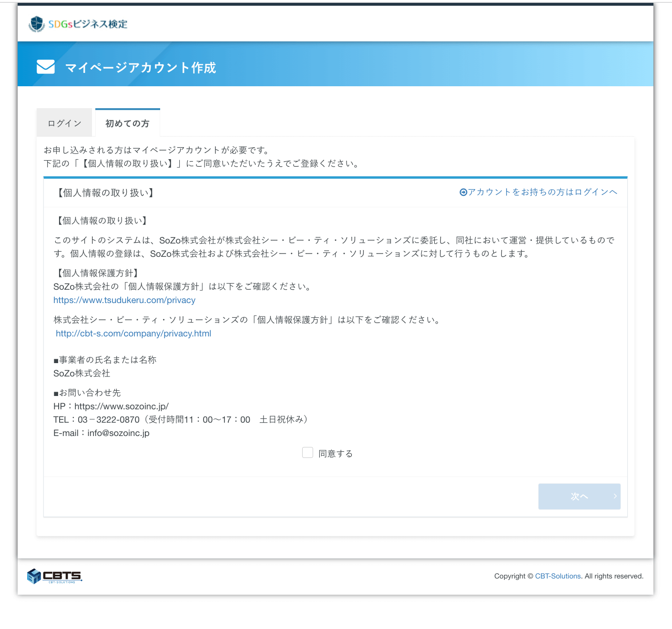Click the マイページアカウント作成 page title
Image resolution: width=672 pixels, height=629 pixels.
point(141,68)
